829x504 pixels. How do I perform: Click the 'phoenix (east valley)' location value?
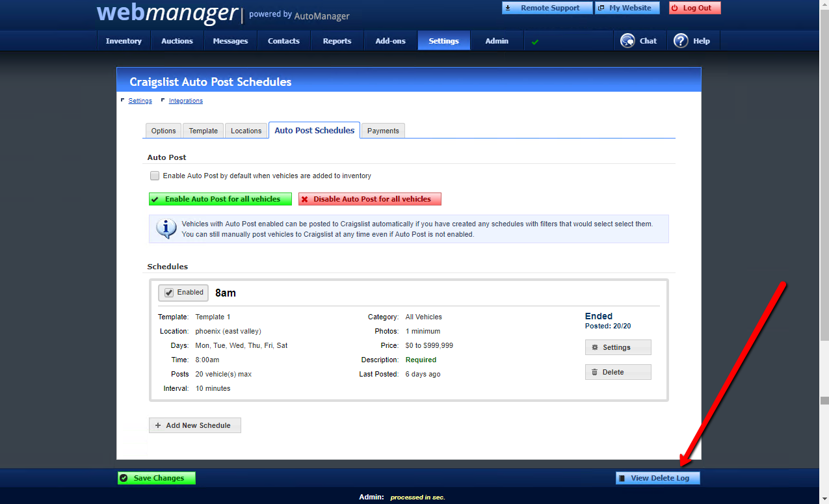[228, 331]
